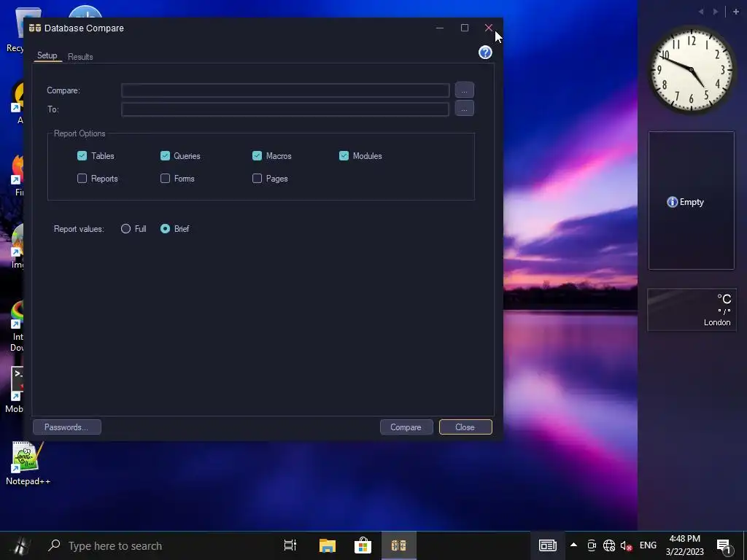
Task: Select the Brief report values option
Action: (165, 229)
